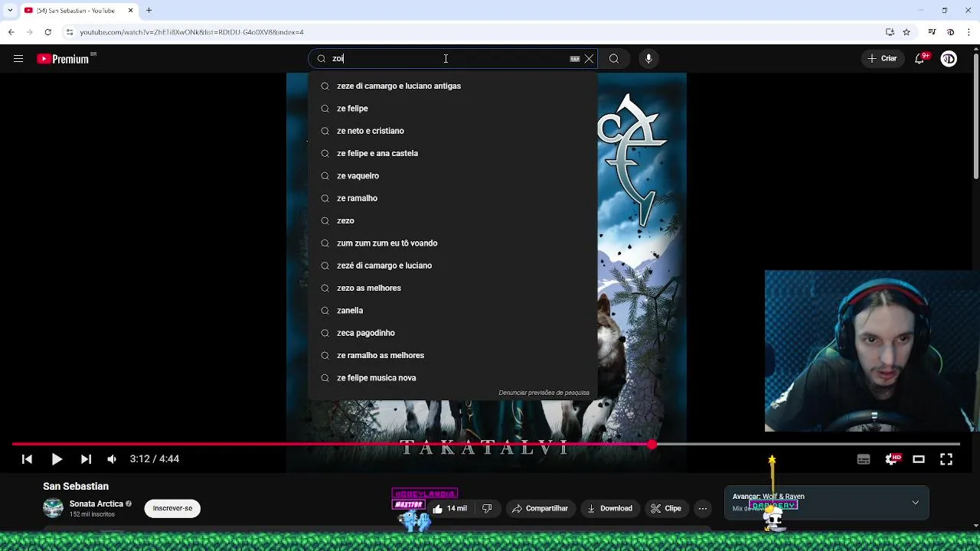
Task: Select suggestion 'zeze di camargo e luciano antigas'
Action: click(x=452, y=86)
